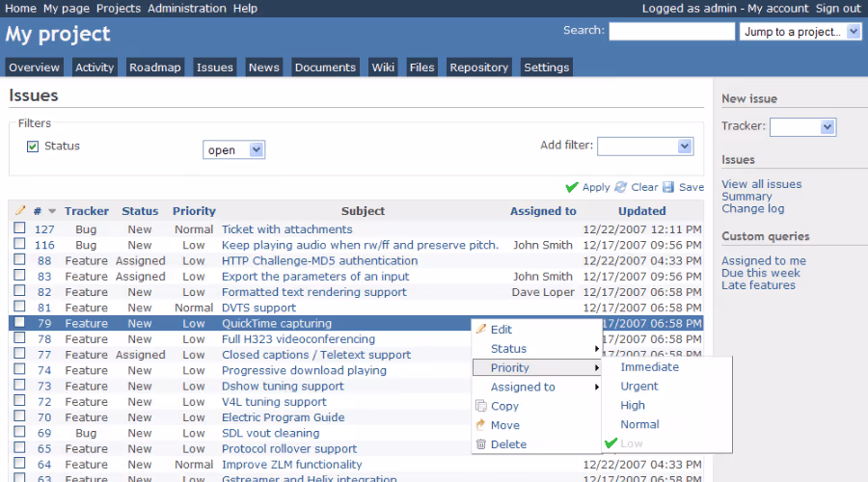Open the Tracker dropdown under New issue
Viewport: 868px width, 482px height.
pos(802,126)
